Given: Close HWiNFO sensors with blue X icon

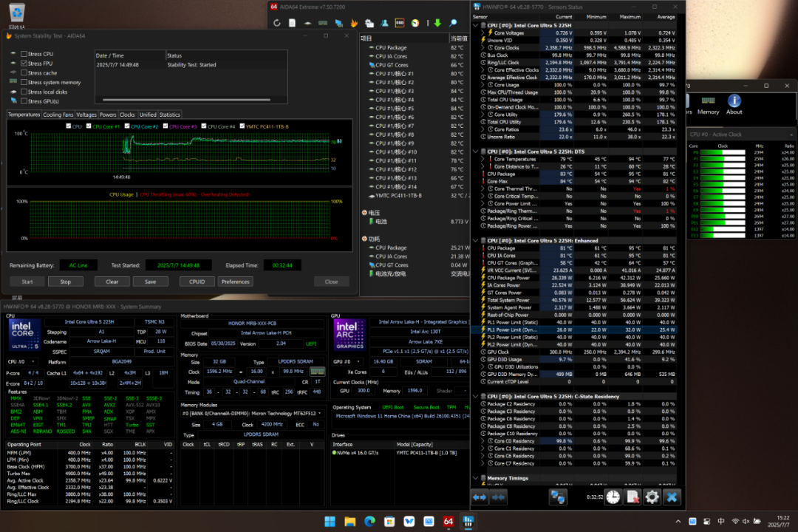Looking at the screenshot, I should click(x=672, y=497).
